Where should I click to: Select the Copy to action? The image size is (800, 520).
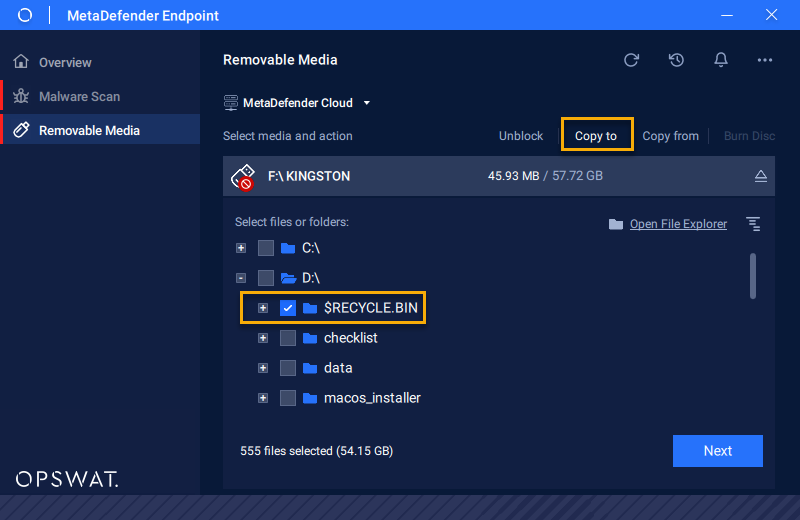[596, 136]
